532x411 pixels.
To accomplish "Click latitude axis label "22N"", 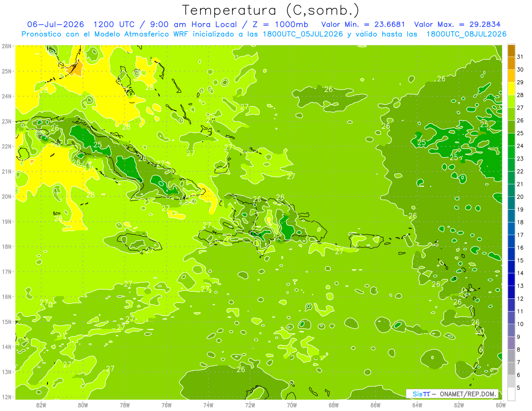I will 7,146.
